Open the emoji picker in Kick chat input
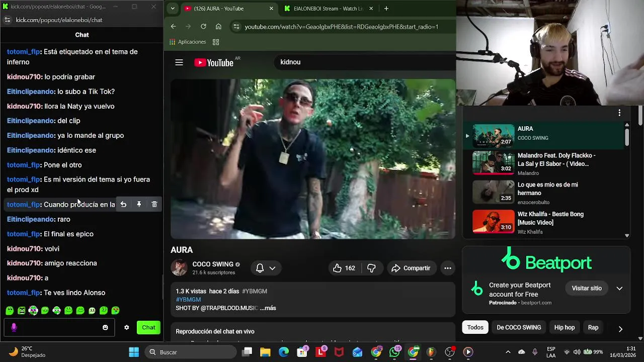This screenshot has height=362, width=644. coord(105,327)
